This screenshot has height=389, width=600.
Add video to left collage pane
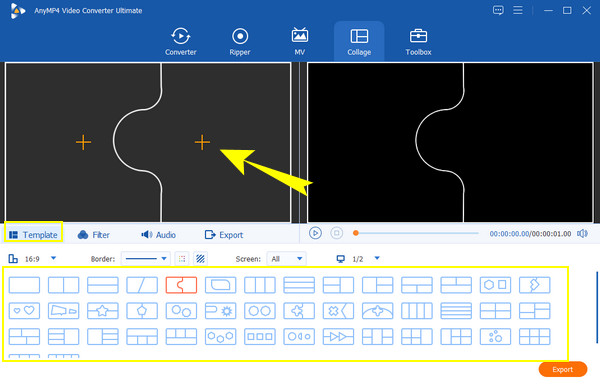click(83, 142)
